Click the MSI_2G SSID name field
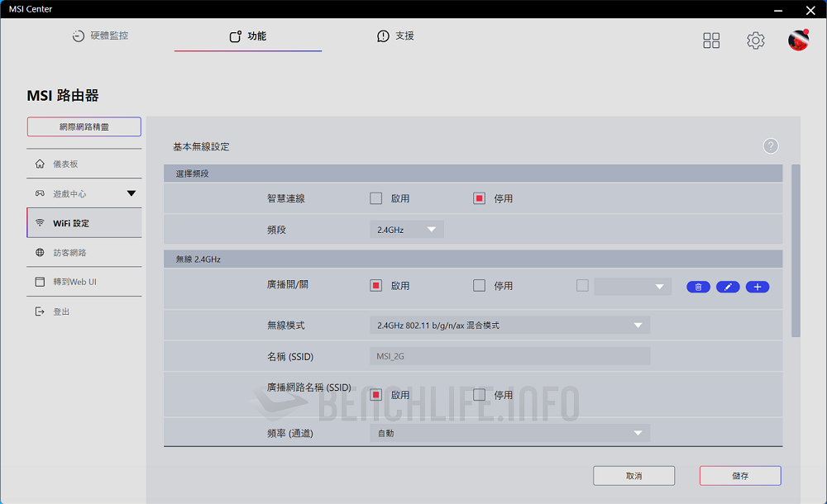 tap(509, 355)
